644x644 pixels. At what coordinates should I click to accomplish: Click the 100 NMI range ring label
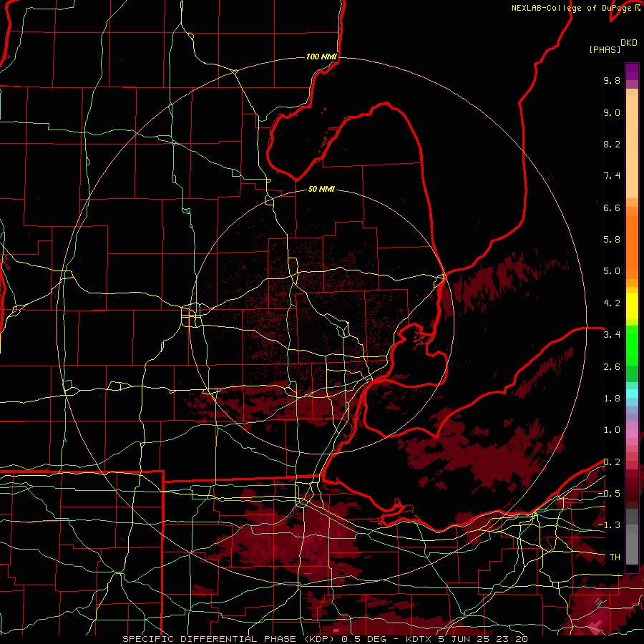[321, 57]
